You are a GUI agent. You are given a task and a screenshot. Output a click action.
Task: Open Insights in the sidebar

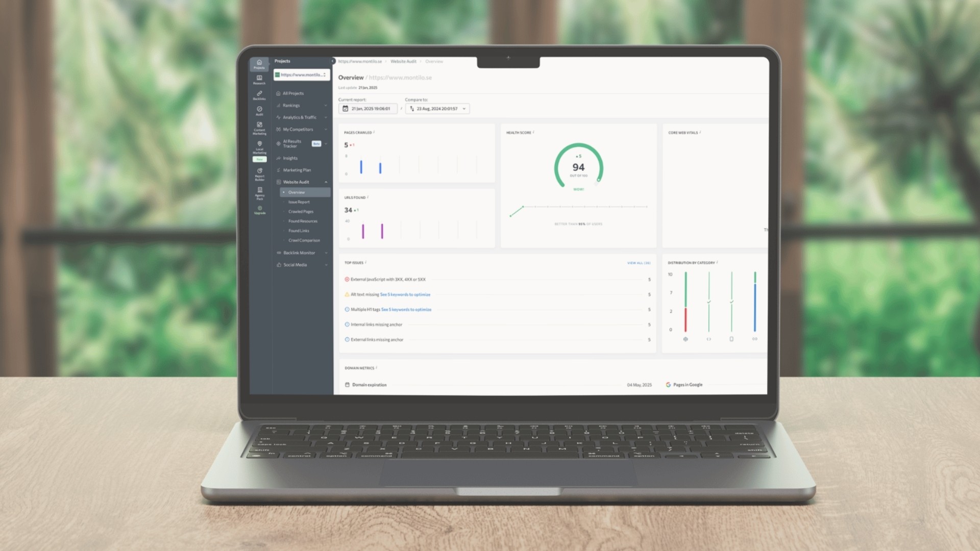point(290,158)
